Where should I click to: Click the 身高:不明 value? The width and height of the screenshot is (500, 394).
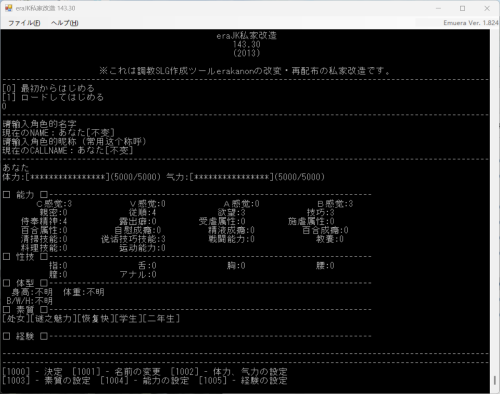pyautogui.click(x=32, y=292)
